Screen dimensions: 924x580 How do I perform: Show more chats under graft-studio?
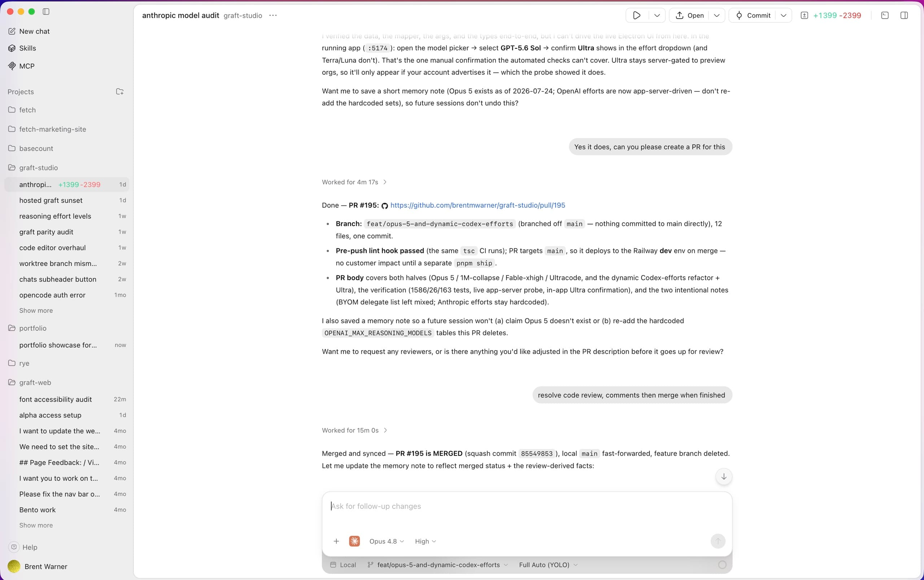pos(36,310)
